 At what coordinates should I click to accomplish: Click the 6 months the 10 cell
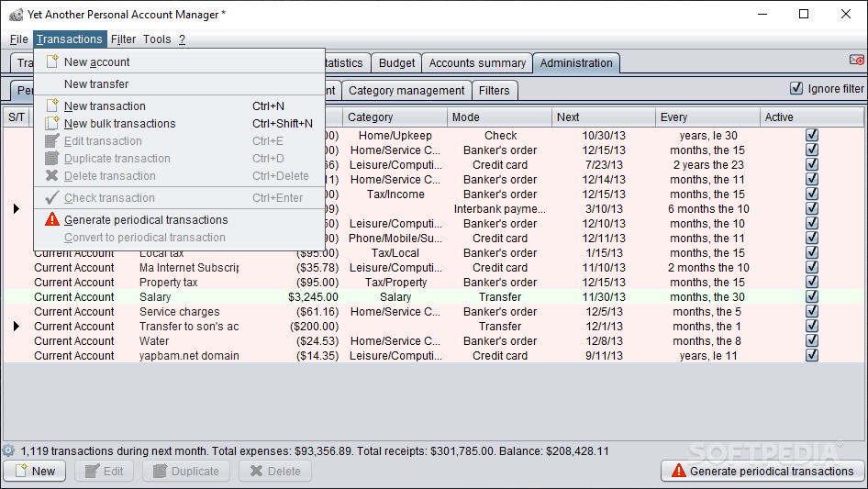(708, 209)
